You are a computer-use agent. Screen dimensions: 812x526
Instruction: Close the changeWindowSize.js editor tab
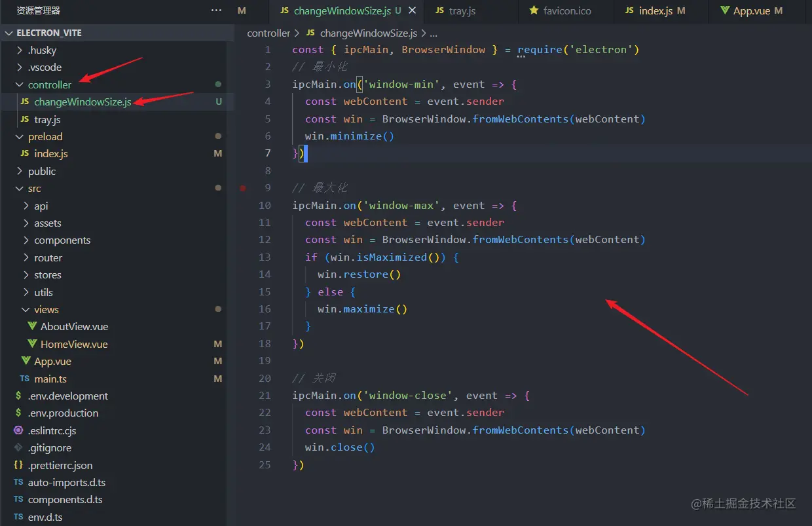click(412, 10)
